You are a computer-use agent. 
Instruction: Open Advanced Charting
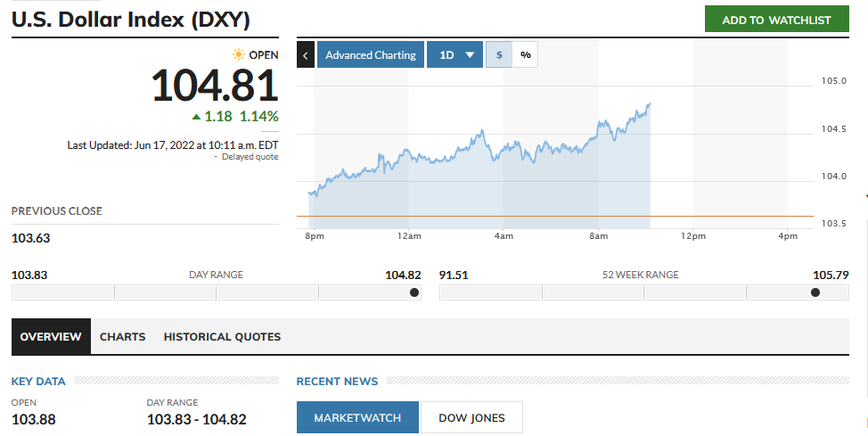(x=371, y=55)
